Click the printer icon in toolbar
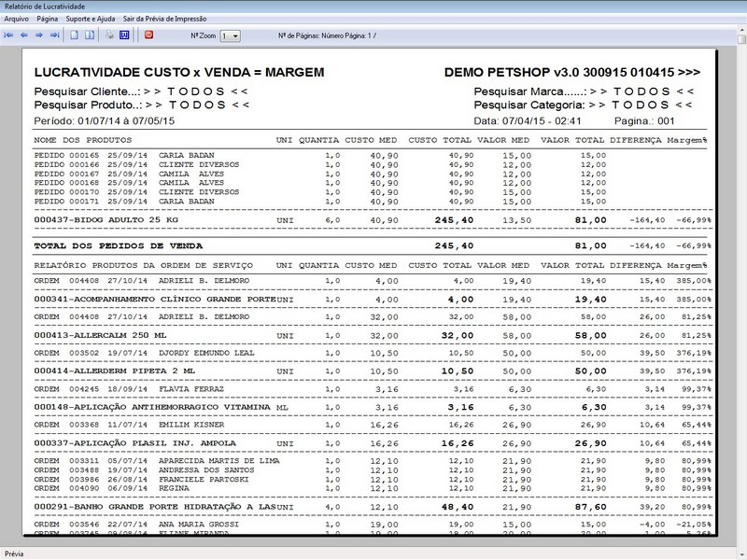 coord(109,35)
